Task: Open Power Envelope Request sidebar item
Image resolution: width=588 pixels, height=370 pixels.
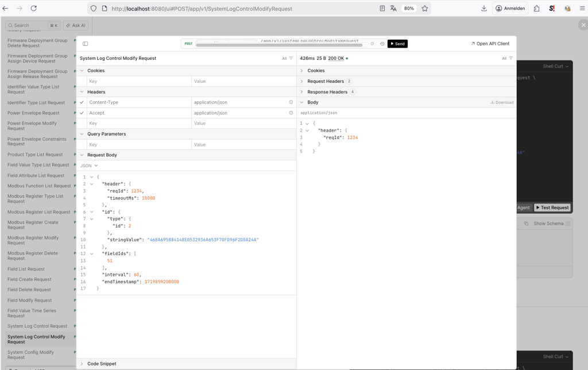Action: click(x=33, y=113)
